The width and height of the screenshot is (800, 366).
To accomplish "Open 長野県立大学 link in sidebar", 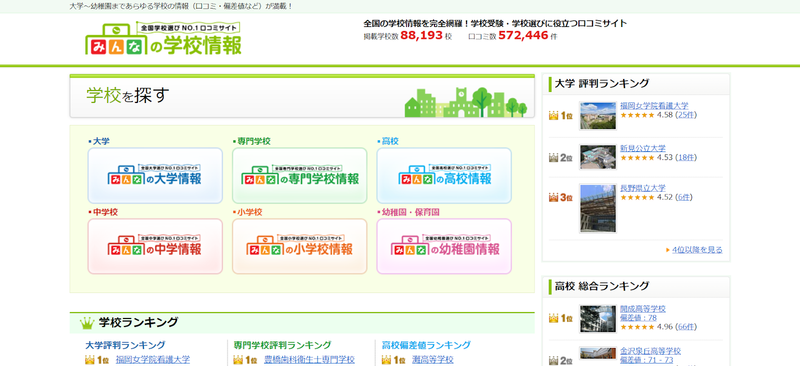I will [643, 188].
